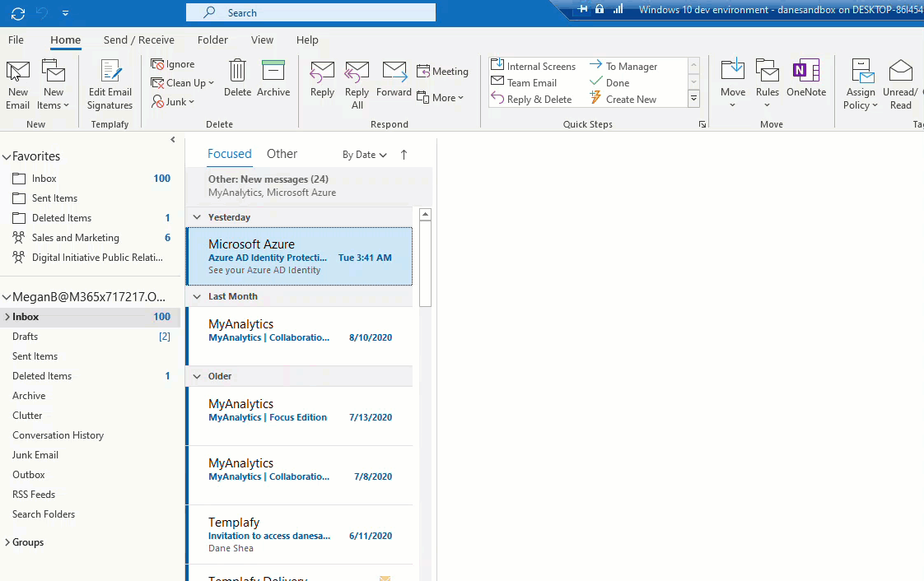Select the Focused inbox tab

click(229, 154)
